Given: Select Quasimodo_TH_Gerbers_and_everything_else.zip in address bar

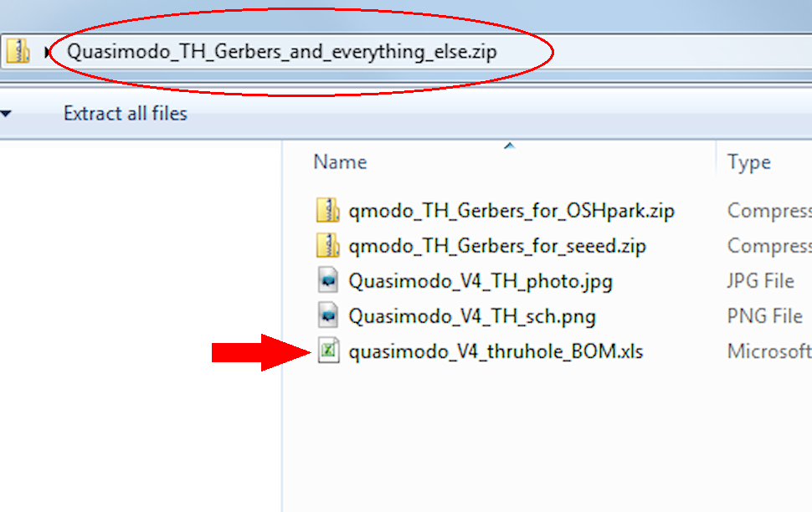Looking at the screenshot, I should click(x=282, y=52).
